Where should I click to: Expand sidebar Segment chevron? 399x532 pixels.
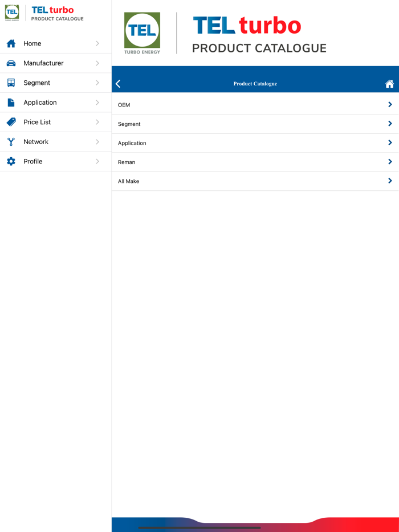coord(97,83)
